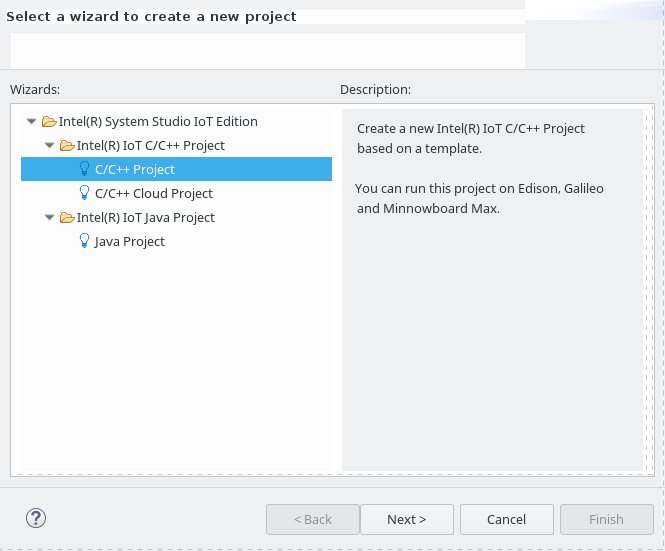The height and width of the screenshot is (551, 665).
Task: Click the Intel(R) IoT Java Project folder icon
Action: 67,218
